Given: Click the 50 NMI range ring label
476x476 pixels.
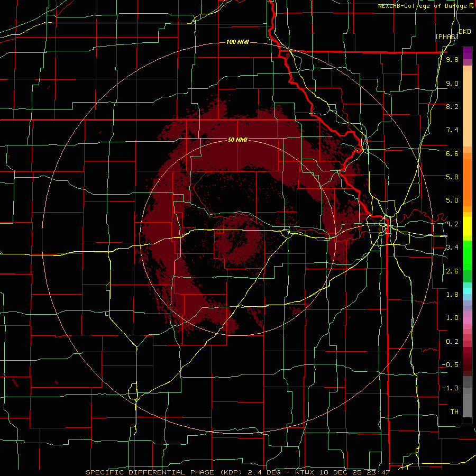Looking at the screenshot, I should tap(237, 140).
